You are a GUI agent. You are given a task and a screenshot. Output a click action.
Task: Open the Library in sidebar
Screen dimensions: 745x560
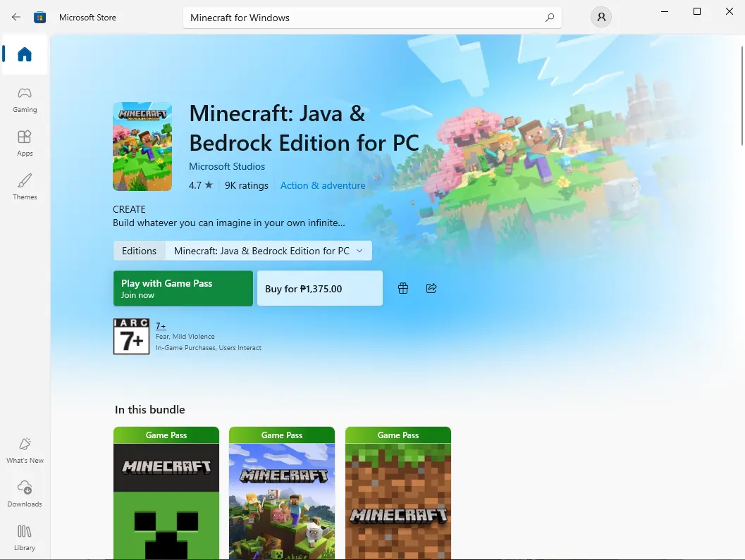point(25,537)
